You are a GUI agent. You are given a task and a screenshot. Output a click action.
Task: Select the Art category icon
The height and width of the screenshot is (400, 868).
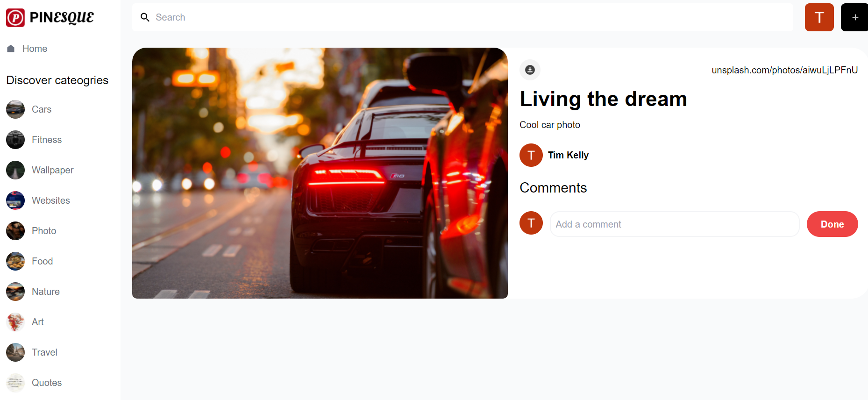point(15,322)
